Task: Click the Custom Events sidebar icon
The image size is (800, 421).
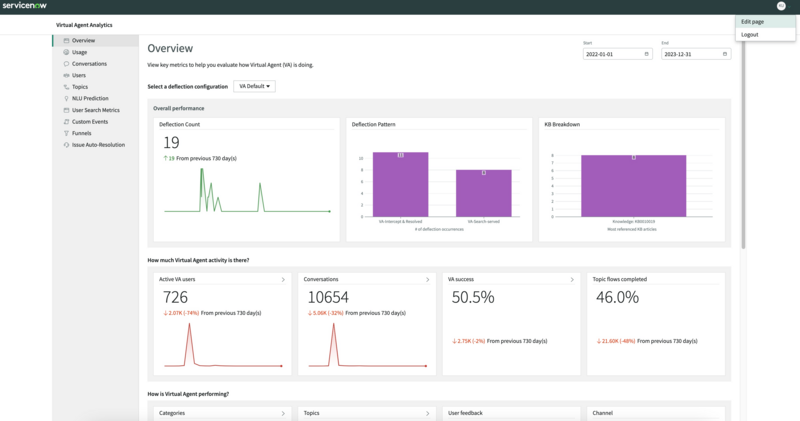Action: click(x=66, y=122)
